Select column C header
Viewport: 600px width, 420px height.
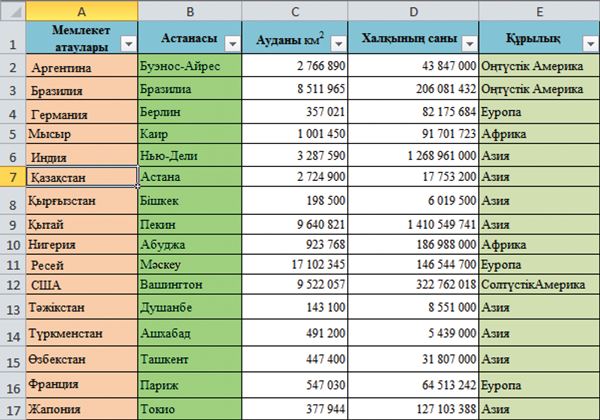295,11
